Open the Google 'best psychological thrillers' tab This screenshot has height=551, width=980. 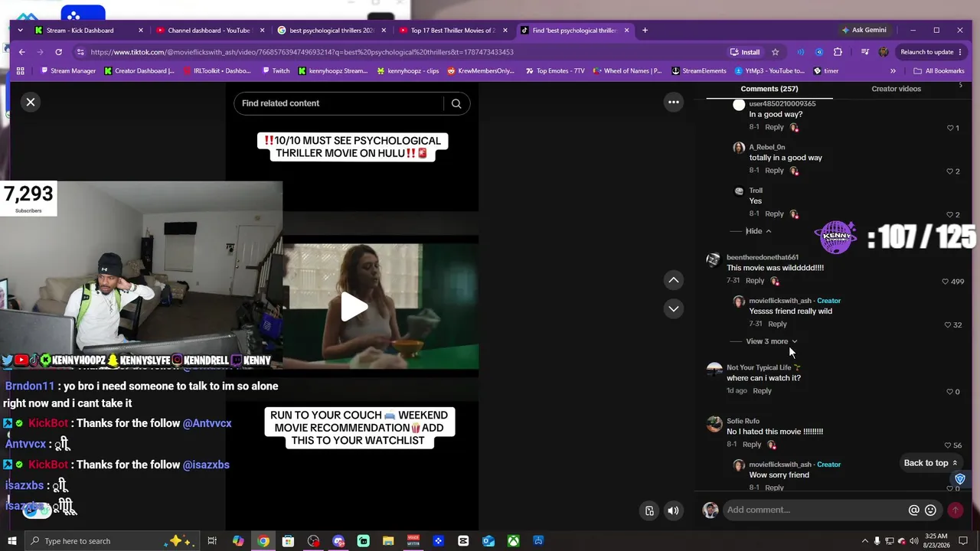[332, 31]
